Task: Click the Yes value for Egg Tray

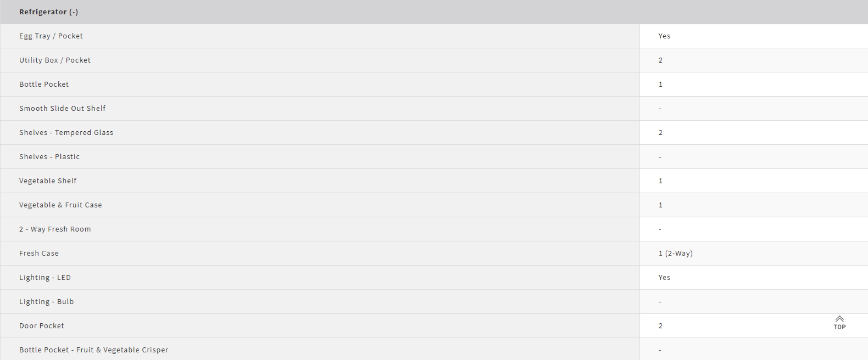Action: [x=664, y=36]
